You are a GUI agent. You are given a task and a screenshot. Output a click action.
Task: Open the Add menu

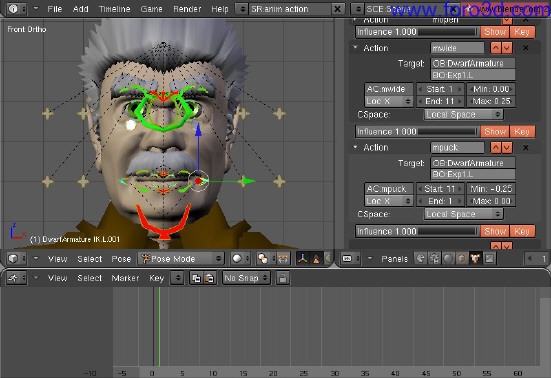tap(80, 9)
